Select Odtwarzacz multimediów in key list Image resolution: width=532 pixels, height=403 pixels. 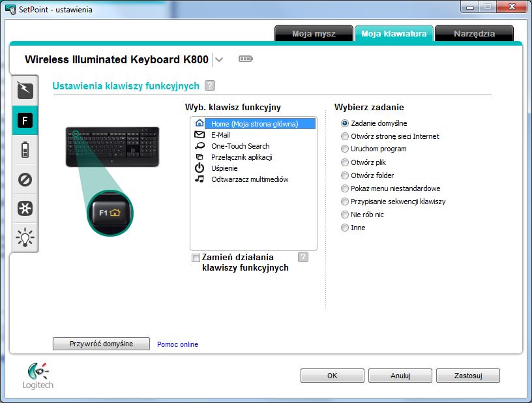click(x=254, y=179)
